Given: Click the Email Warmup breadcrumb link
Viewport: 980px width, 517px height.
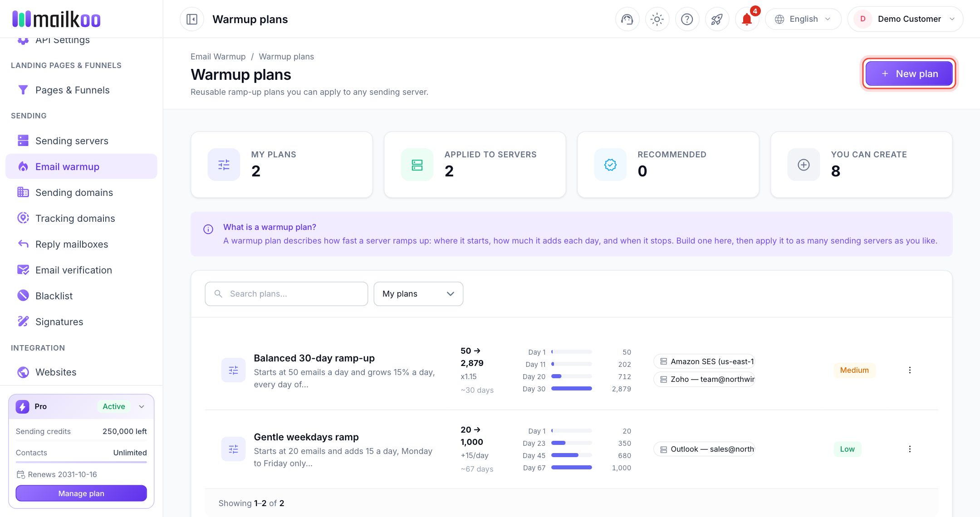Looking at the screenshot, I should point(218,57).
